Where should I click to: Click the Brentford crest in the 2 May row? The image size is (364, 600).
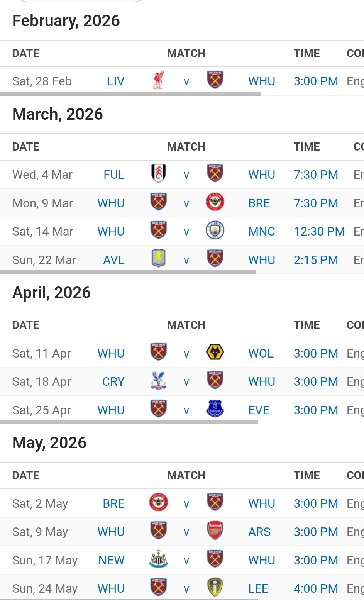(x=158, y=502)
